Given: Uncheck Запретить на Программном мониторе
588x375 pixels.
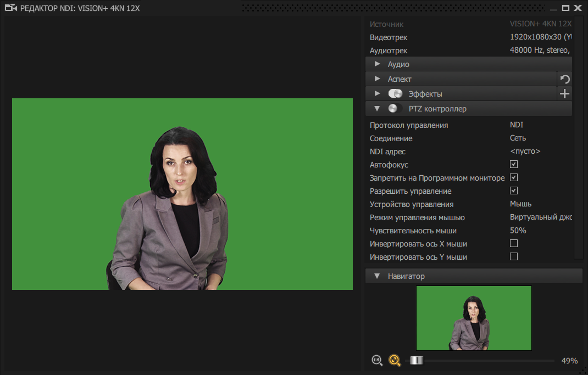Looking at the screenshot, I should 514,177.
